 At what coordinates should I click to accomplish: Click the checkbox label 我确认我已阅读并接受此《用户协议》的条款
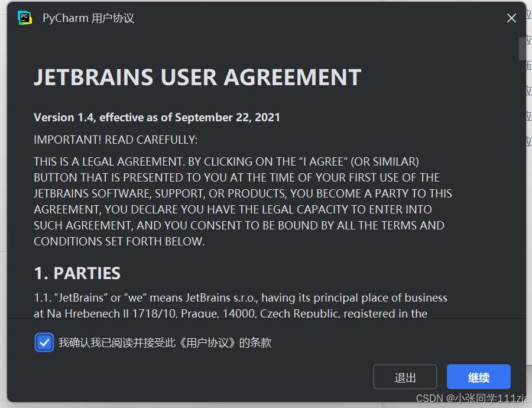point(165,342)
